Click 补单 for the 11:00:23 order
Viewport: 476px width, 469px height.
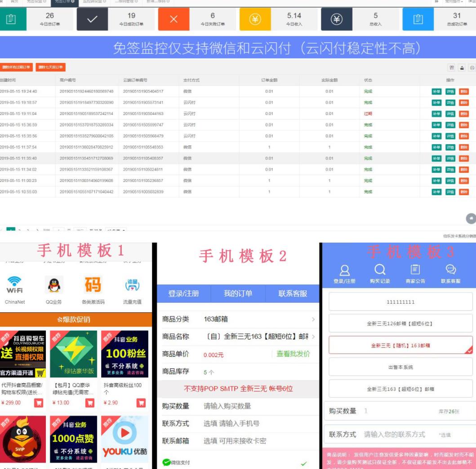[436, 181]
